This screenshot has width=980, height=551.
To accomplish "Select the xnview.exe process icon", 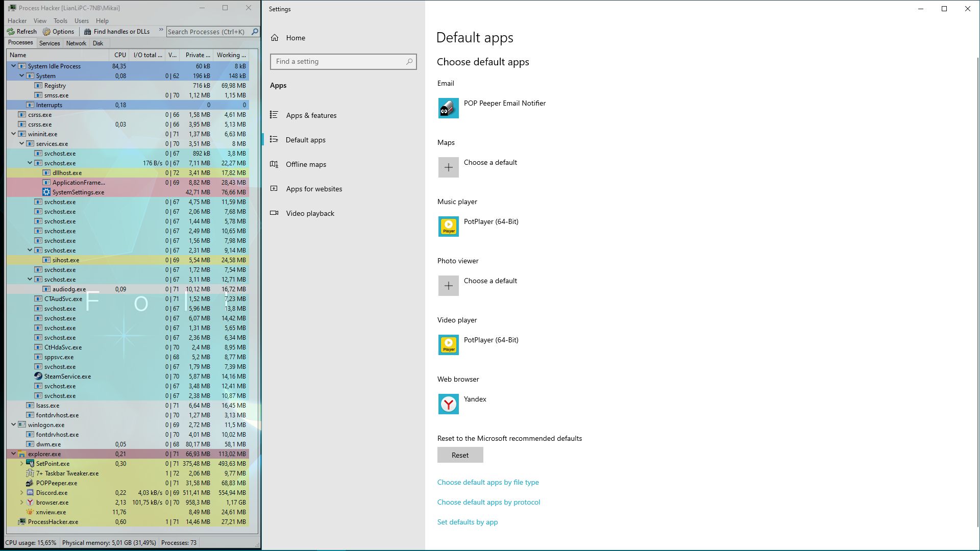I will pos(30,512).
